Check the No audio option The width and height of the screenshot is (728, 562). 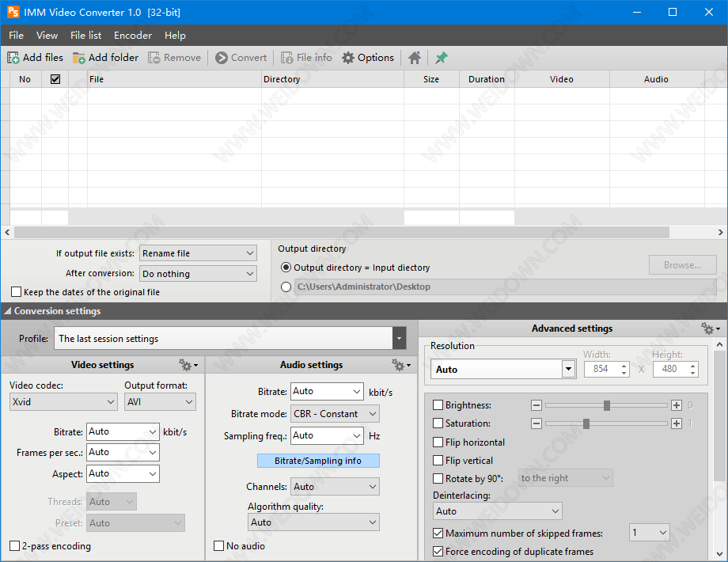pos(218,545)
